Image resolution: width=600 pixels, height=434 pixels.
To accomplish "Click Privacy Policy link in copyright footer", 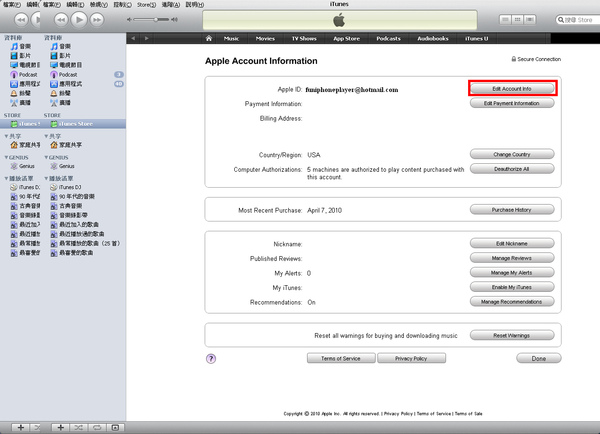I will 398,414.
